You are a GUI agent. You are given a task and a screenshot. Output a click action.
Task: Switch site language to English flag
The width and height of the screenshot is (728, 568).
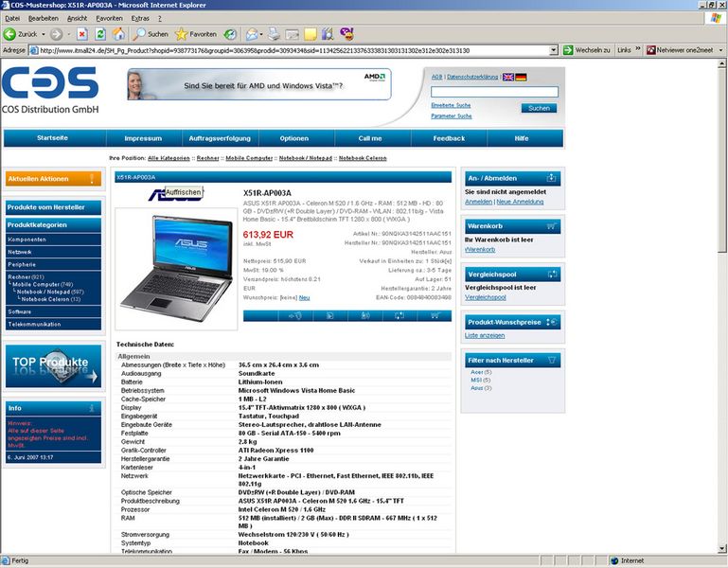tap(508, 77)
